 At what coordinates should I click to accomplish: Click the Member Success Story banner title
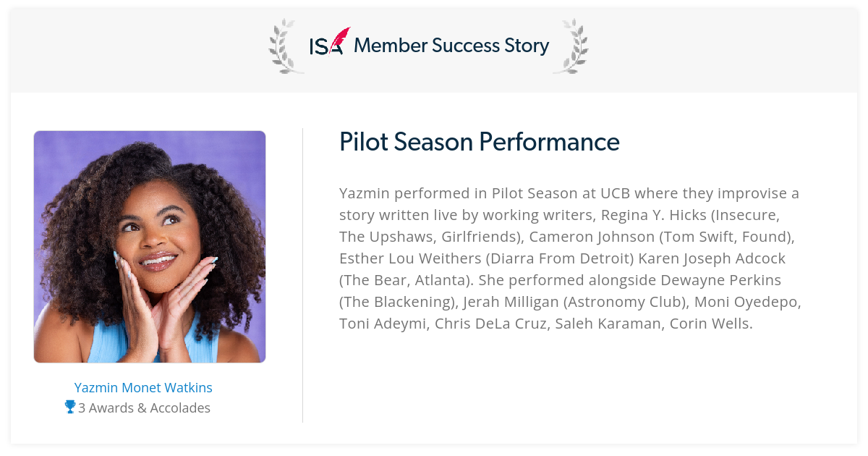pyautogui.click(x=451, y=46)
